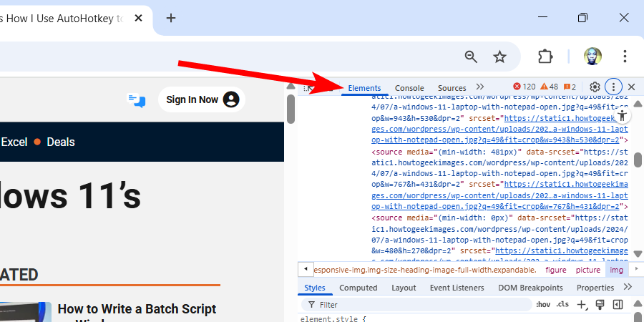This screenshot has height=322, width=644.
Task: Click the new style rule plus icon
Action: point(582,304)
